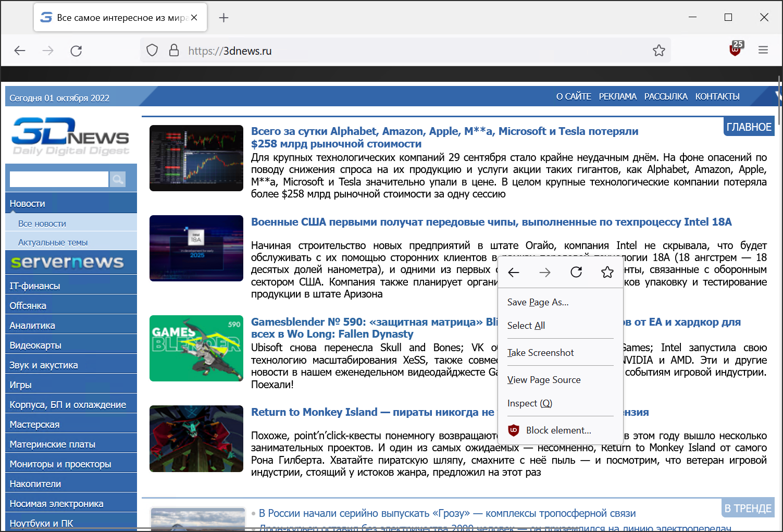Open the РЕКЛАМА link
The image size is (783, 532).
click(618, 96)
